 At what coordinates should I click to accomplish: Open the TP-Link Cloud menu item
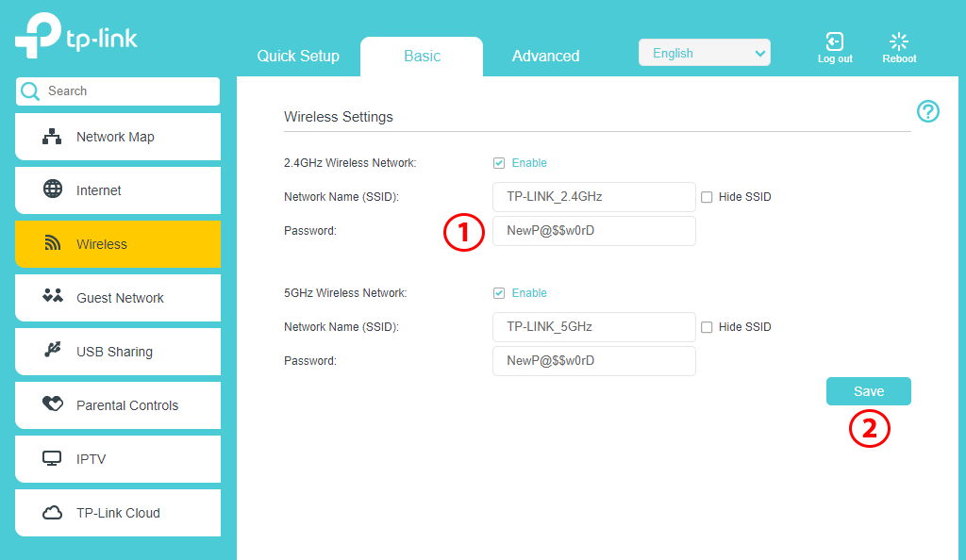click(118, 513)
